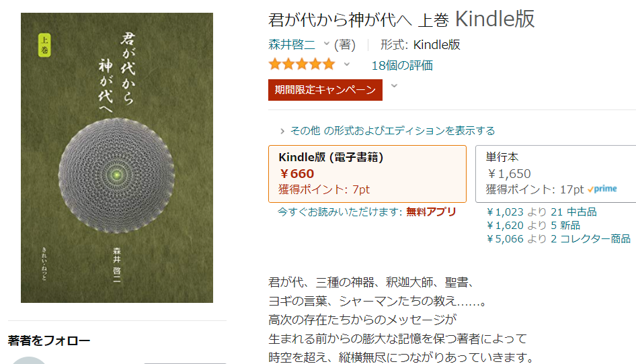This screenshot has width=636, height=364.
Task: Expand the dropdown beside author 森井啓二
Action: coord(327,44)
